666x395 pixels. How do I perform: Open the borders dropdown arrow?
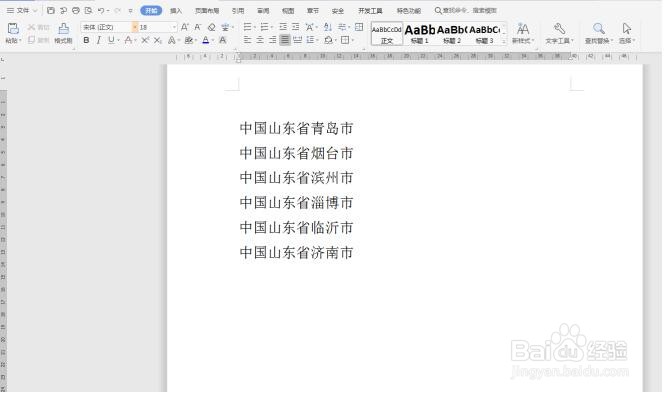click(x=353, y=40)
